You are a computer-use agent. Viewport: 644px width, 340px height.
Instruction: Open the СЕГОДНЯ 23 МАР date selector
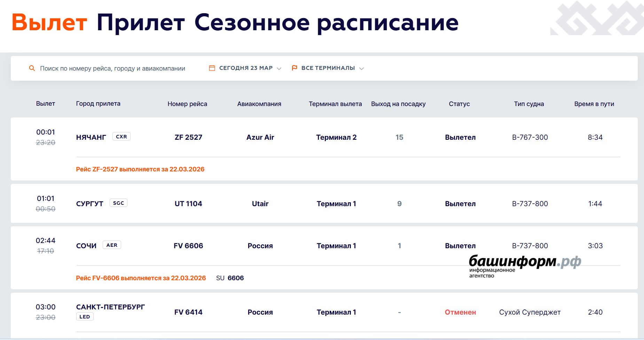[x=246, y=68]
